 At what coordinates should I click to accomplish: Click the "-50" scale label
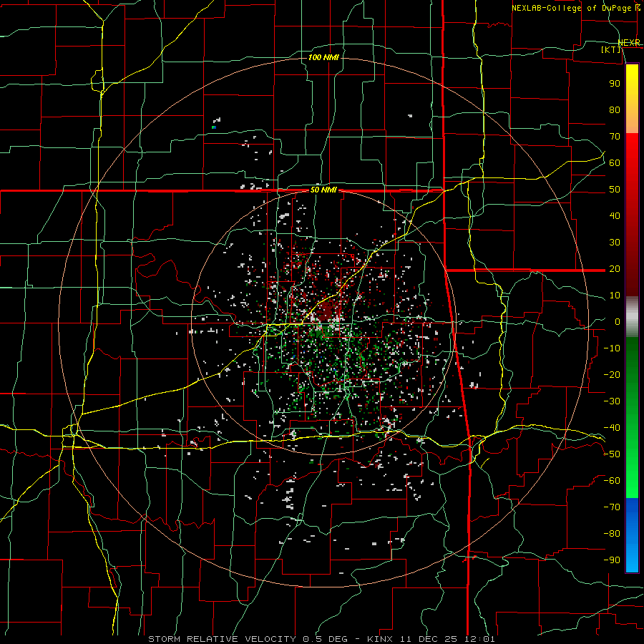tap(612, 454)
